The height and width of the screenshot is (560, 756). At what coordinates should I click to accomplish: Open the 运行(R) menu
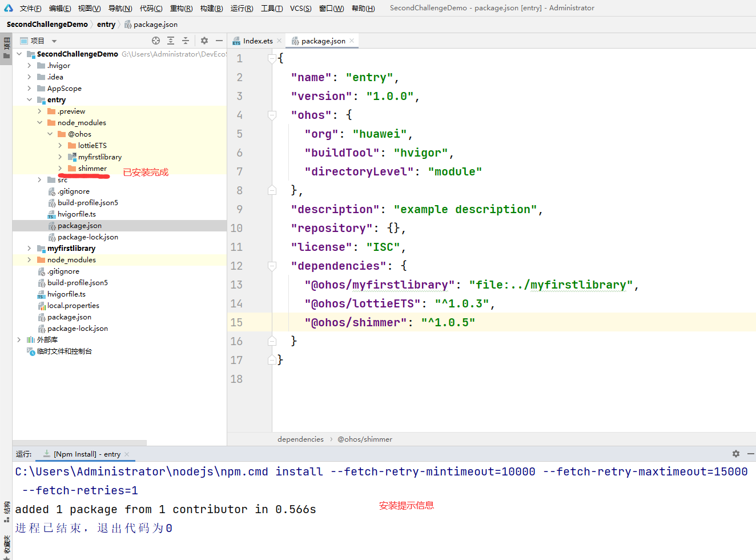(242, 8)
